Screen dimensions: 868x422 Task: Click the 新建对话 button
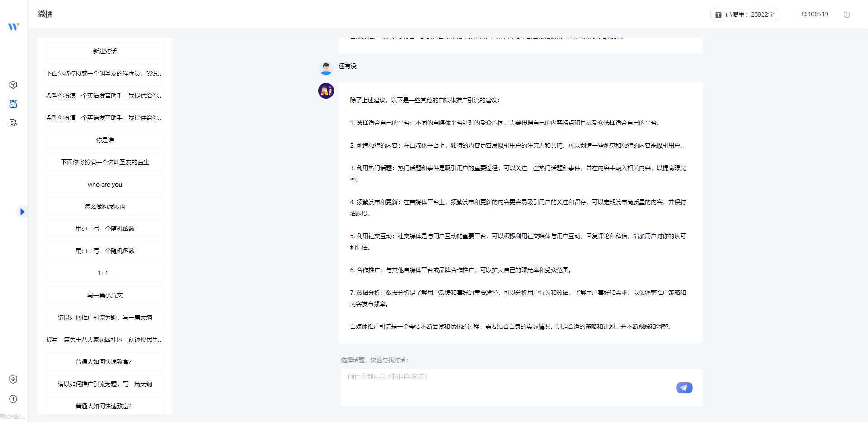coord(105,51)
